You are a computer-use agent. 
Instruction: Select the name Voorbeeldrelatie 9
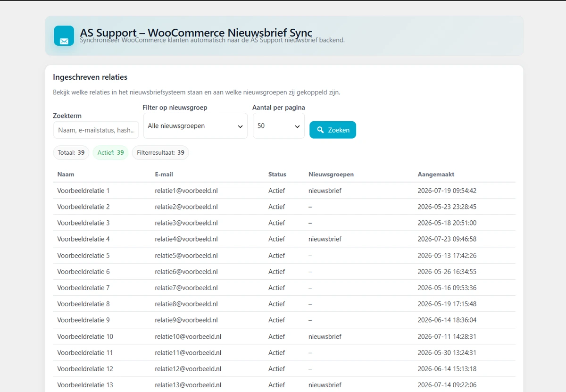pyautogui.click(x=83, y=320)
